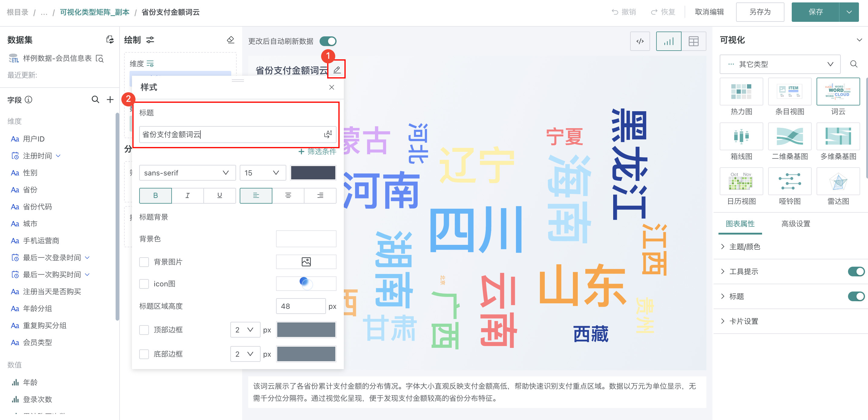Screen dimensions: 868x420
Task: Switch to the 高级设置 tab
Action: click(795, 223)
